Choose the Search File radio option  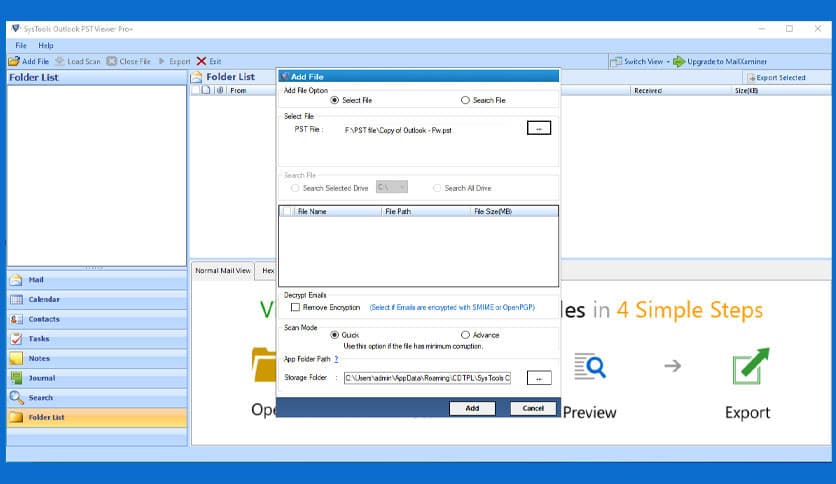(x=465, y=100)
